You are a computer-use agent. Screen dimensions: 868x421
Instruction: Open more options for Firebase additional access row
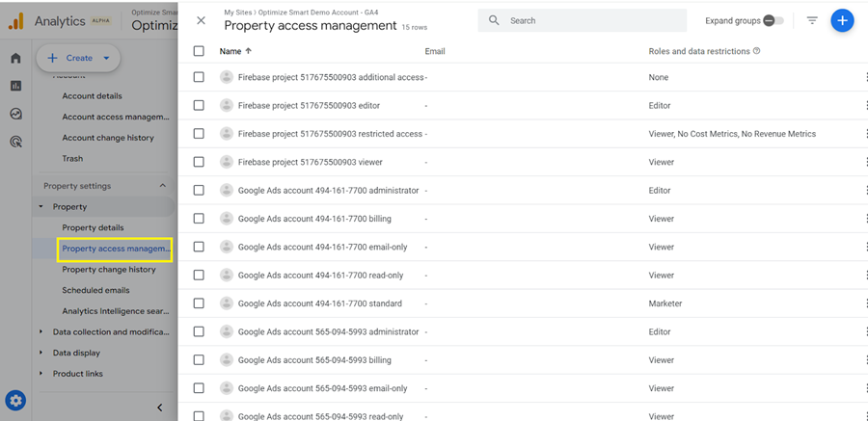point(865,77)
